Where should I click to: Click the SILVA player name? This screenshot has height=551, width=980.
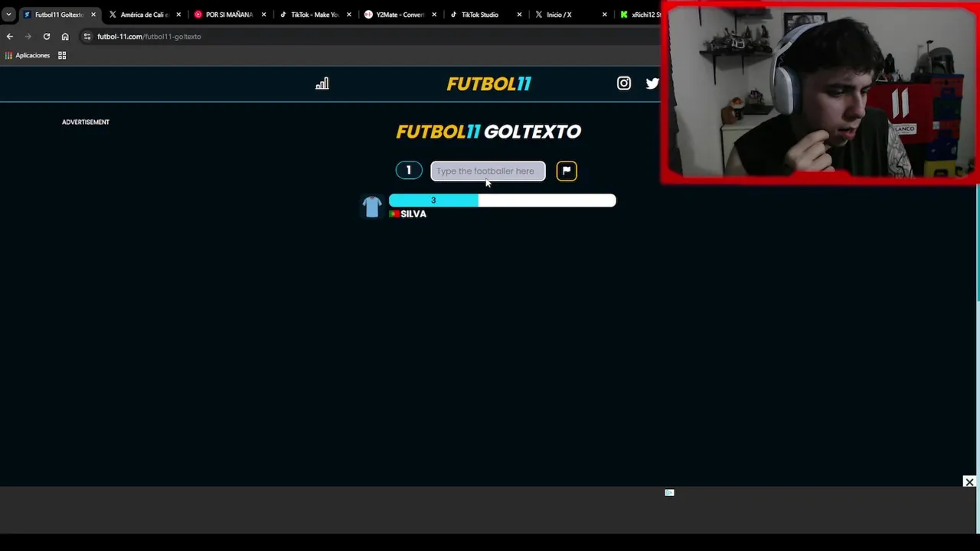coord(413,214)
